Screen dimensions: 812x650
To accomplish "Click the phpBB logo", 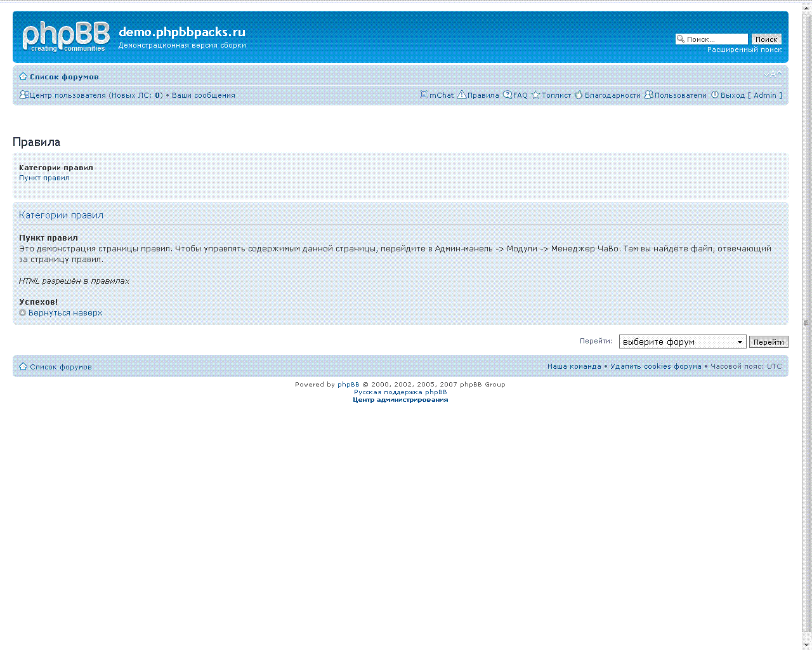I will pyautogui.click(x=66, y=37).
